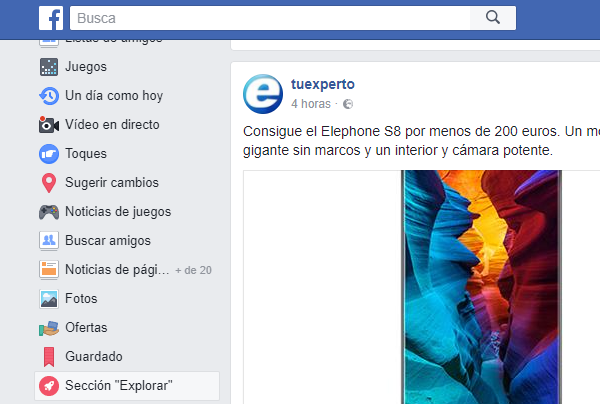Click the Un día como hoy clock icon
The width and height of the screenshot is (600, 404).
tap(49, 96)
